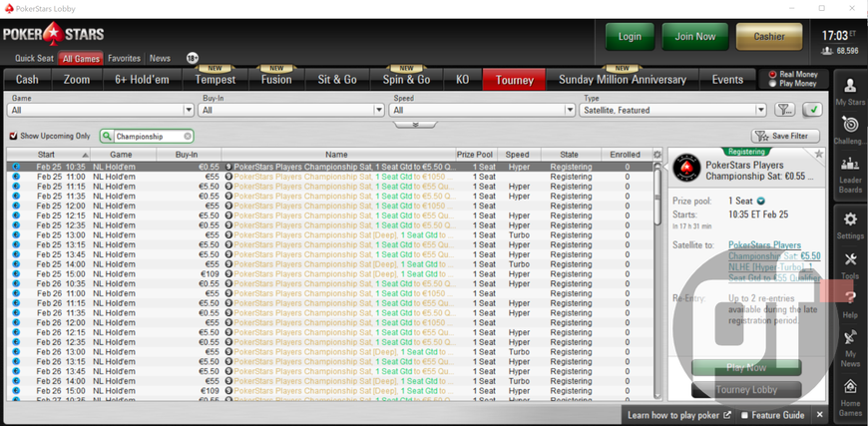Open the Events tab
The height and width of the screenshot is (426, 868).
pos(727,80)
